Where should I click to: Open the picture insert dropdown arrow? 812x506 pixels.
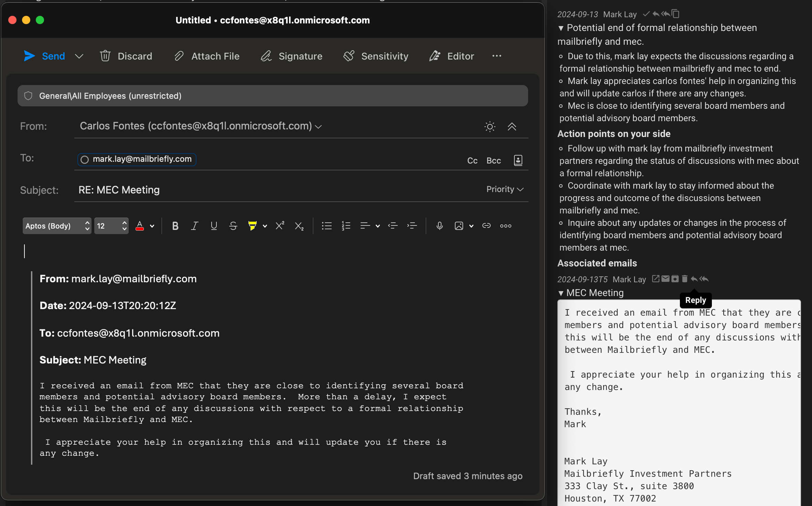[x=471, y=226]
